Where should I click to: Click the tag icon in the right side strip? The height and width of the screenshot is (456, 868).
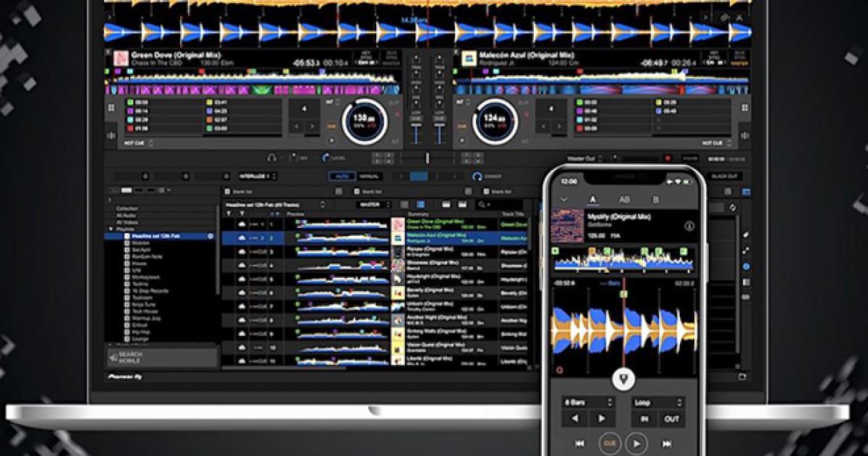tap(746, 235)
